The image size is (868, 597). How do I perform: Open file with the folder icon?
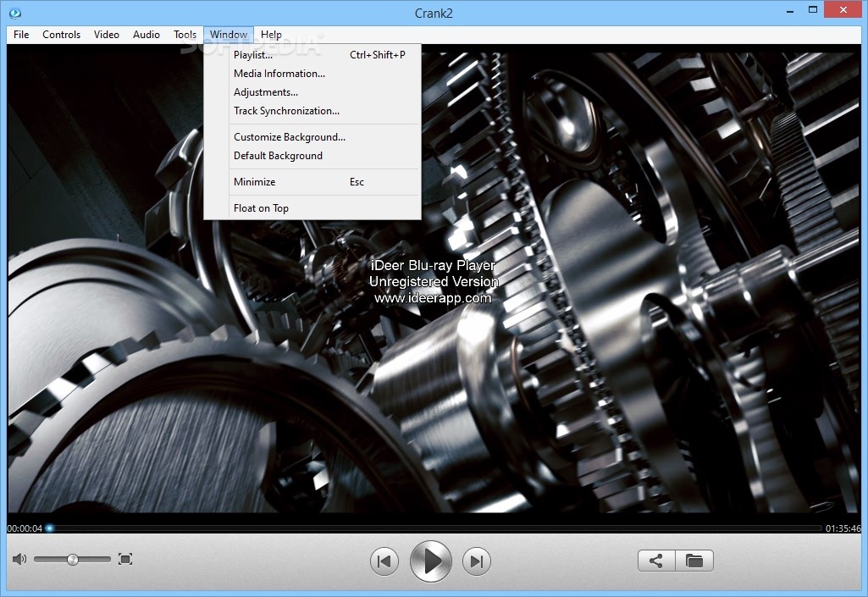click(x=694, y=561)
